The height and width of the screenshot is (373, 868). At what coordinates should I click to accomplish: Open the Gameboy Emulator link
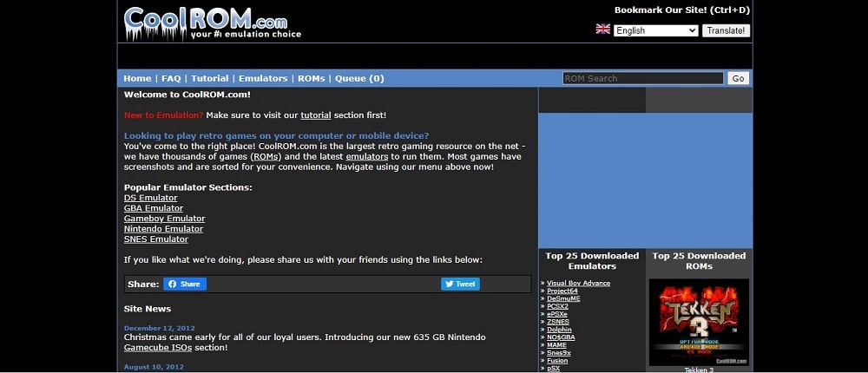pyautogui.click(x=164, y=219)
